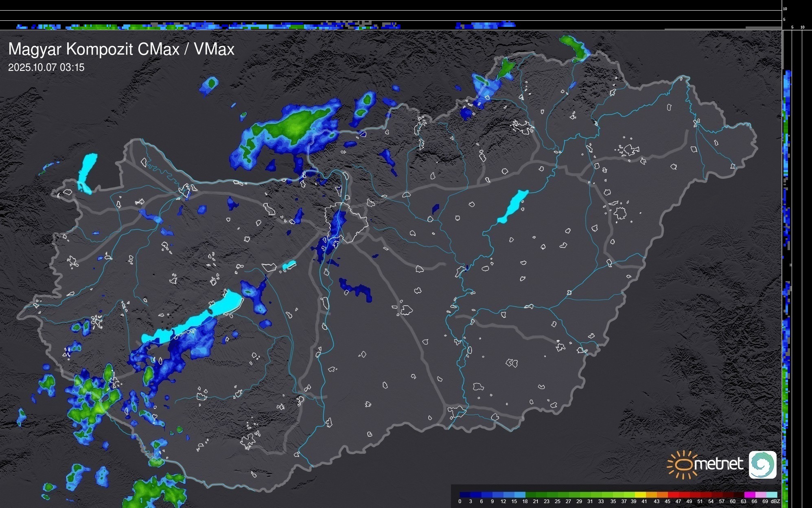Click the metnet sun logo icon
The height and width of the screenshot is (508, 812).
point(683,464)
